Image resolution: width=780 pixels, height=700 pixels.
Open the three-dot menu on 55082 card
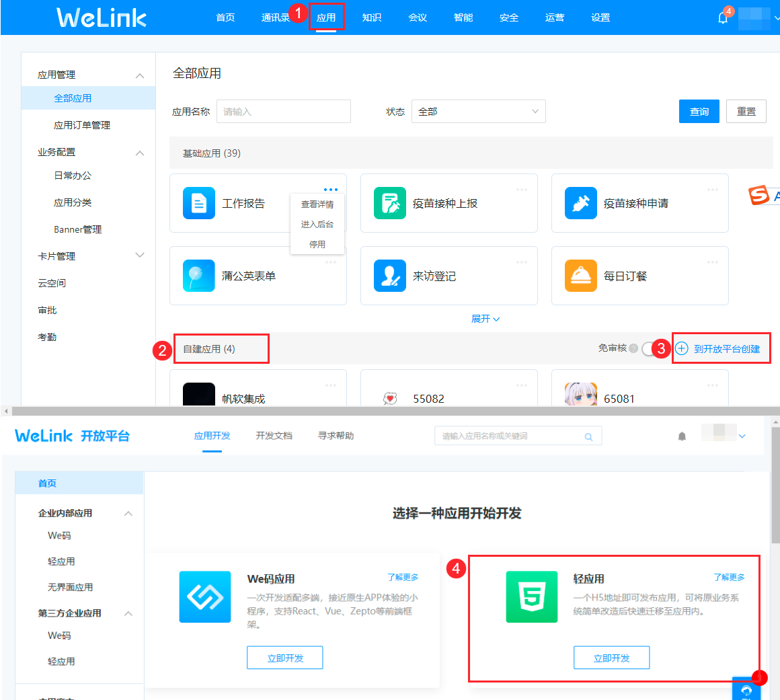[x=522, y=385]
